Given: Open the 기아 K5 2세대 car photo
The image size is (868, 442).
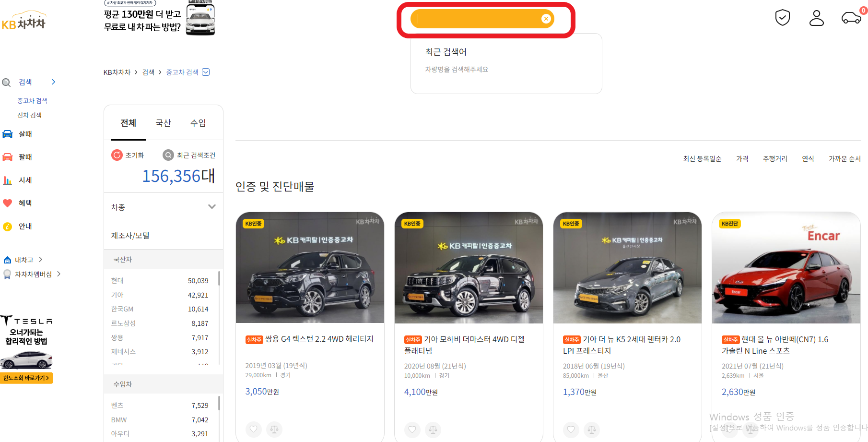Looking at the screenshot, I should pyautogui.click(x=627, y=268).
